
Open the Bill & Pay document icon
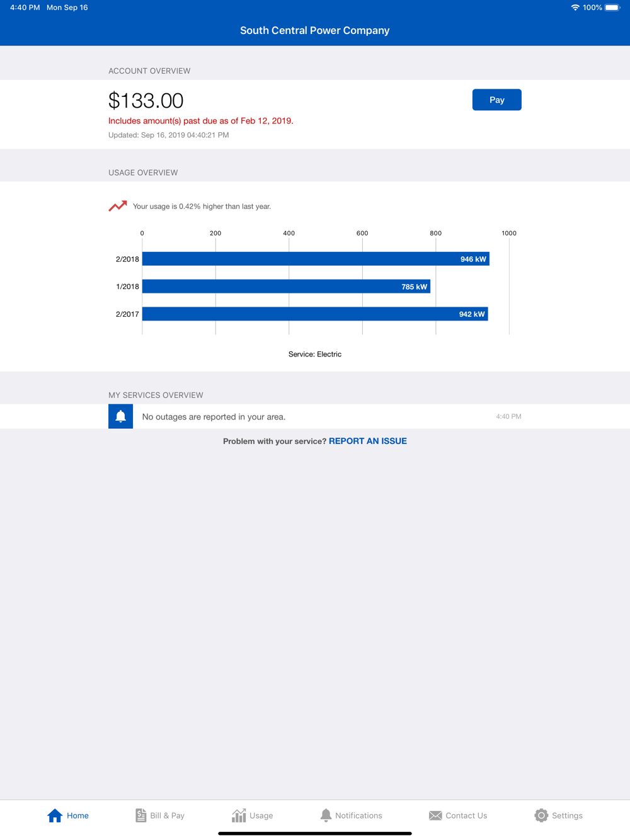(140, 815)
